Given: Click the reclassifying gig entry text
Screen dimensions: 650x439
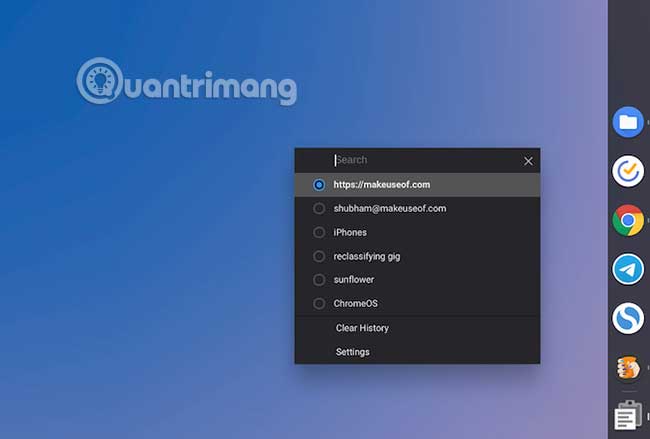Looking at the screenshot, I should tap(367, 257).
